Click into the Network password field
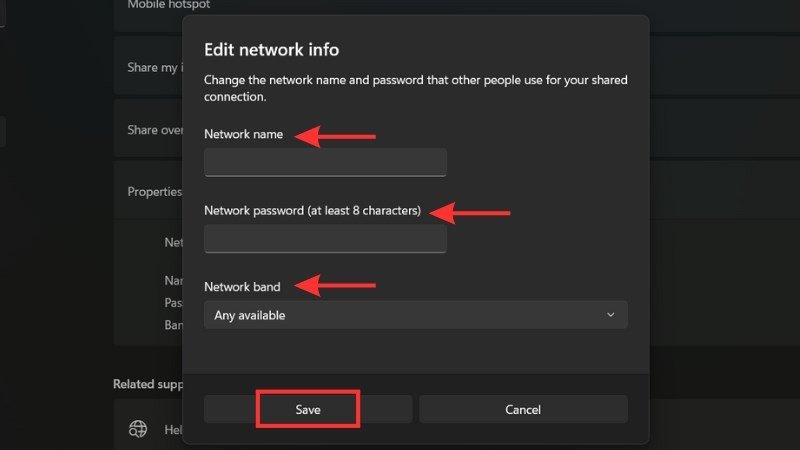Image resolution: width=800 pixels, height=450 pixels. (x=325, y=239)
